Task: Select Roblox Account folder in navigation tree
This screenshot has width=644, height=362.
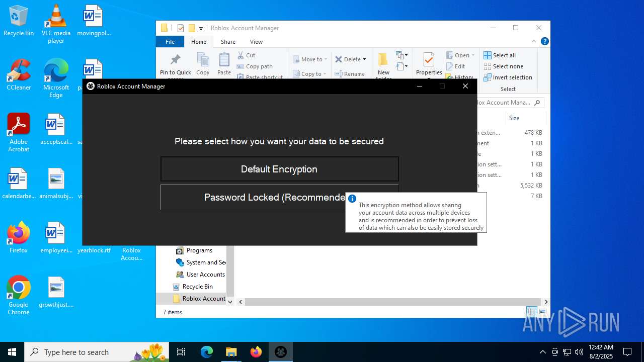Action: click(199, 299)
